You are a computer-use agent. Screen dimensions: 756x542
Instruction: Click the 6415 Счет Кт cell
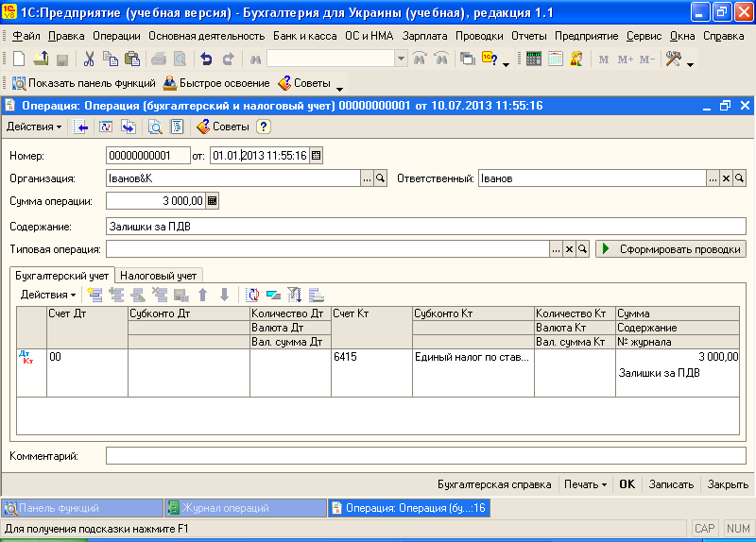pos(371,373)
